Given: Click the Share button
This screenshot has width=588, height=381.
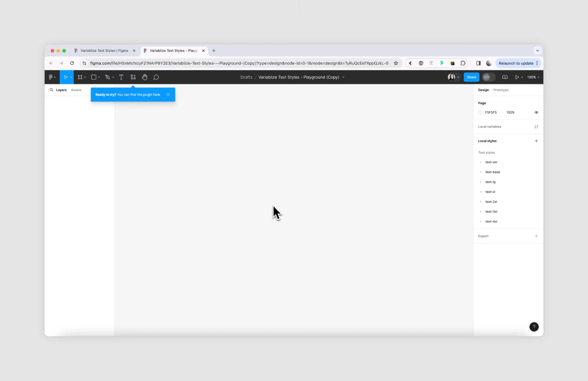Looking at the screenshot, I should pos(472,77).
